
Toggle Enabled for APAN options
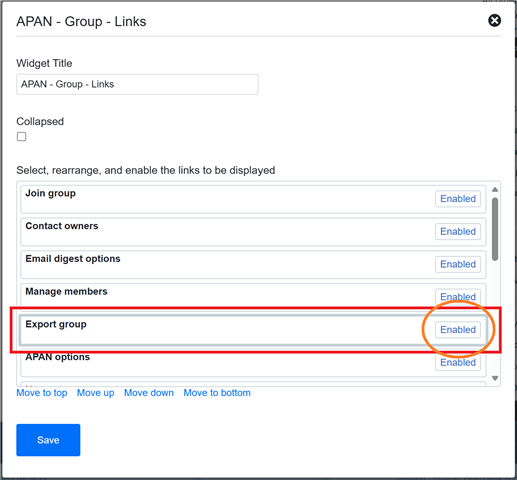click(x=458, y=362)
